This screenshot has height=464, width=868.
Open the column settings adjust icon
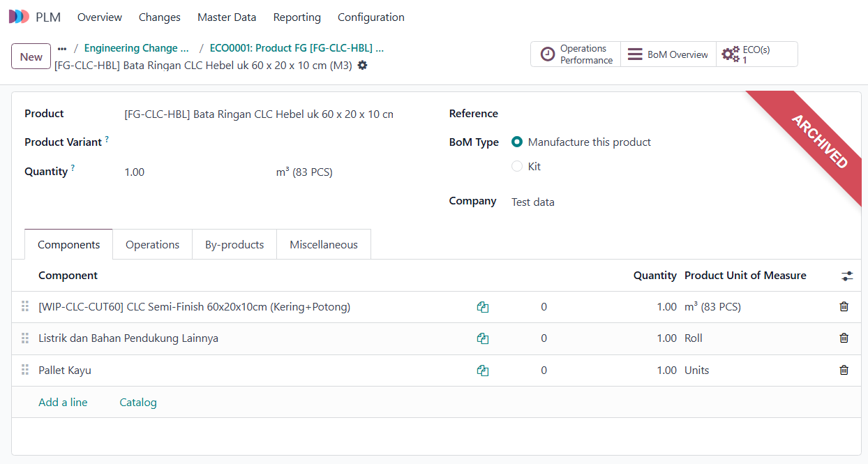coord(847,276)
